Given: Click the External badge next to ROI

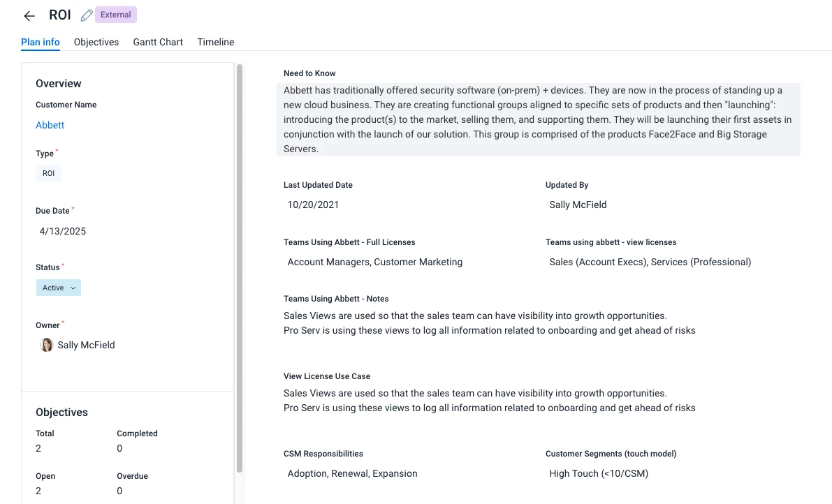Looking at the screenshot, I should 116,15.
